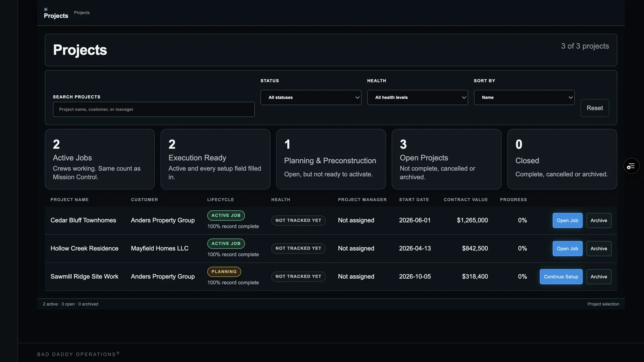The height and width of the screenshot is (362, 644).
Task: Click Anders Property Group in Cedar Bluff row
Action: click(163, 220)
